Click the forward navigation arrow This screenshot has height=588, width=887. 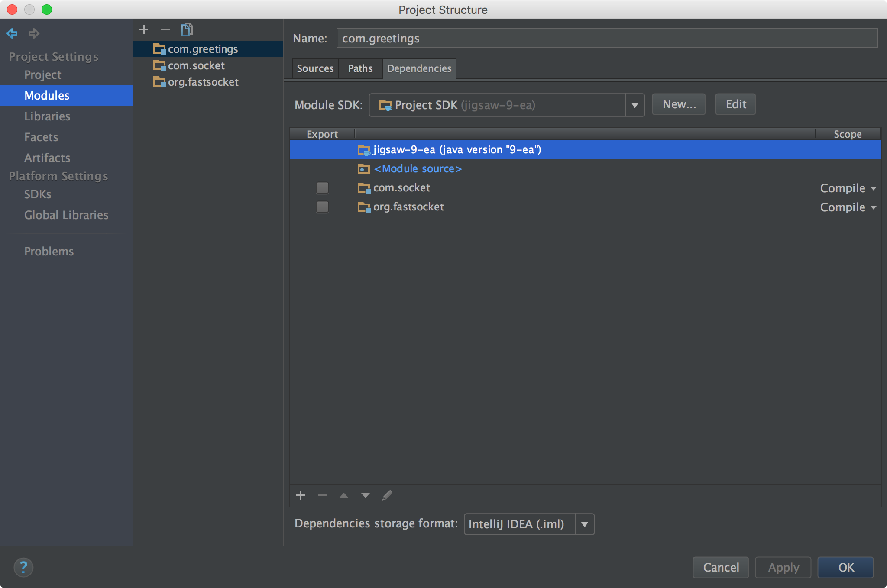34,33
